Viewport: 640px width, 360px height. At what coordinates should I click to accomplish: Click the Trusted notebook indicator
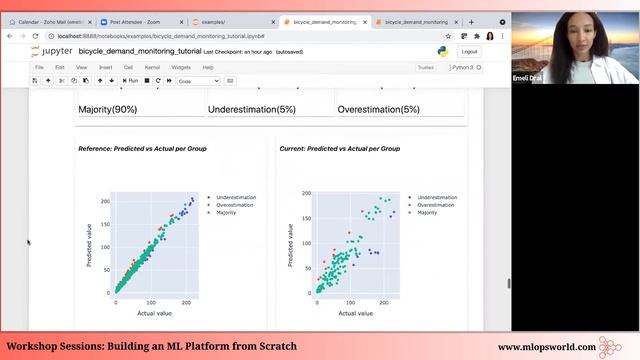pos(425,67)
